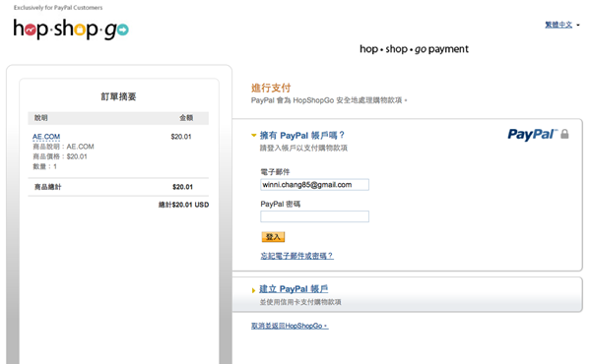Click the PayPal logo
This screenshot has width=591, height=364.
click(533, 135)
